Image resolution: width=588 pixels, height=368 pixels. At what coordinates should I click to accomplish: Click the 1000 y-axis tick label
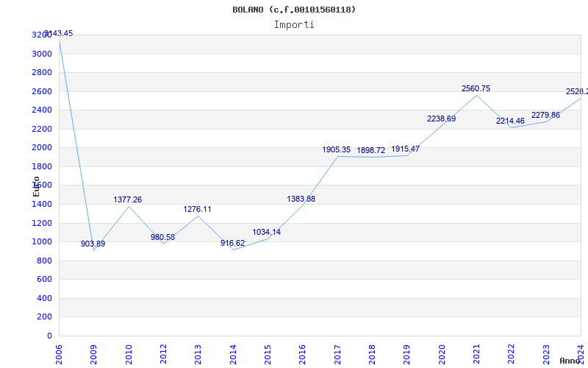click(42, 242)
